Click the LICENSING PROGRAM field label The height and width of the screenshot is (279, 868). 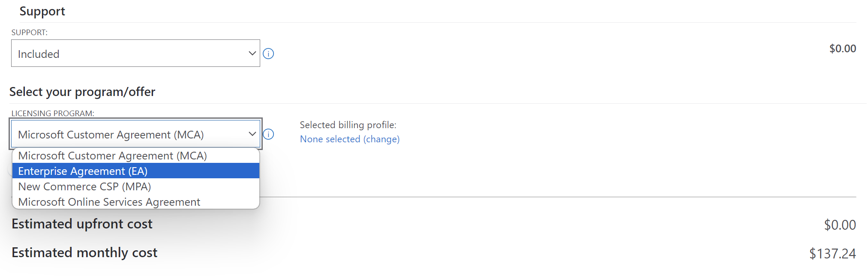click(53, 113)
